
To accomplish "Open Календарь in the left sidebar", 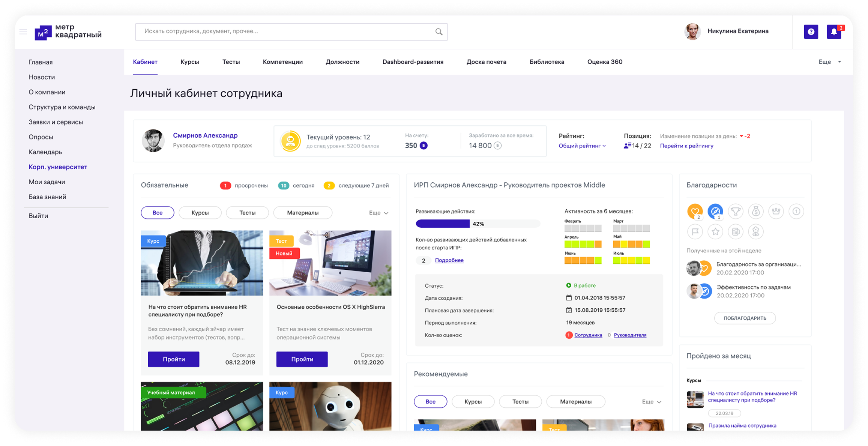I will [x=45, y=152].
